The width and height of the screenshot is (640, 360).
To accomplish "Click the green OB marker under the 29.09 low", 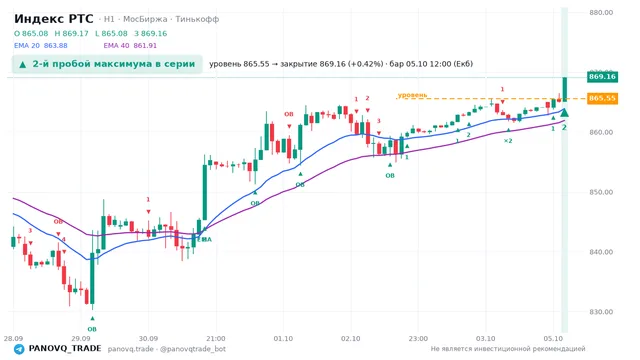I will coord(92,329).
